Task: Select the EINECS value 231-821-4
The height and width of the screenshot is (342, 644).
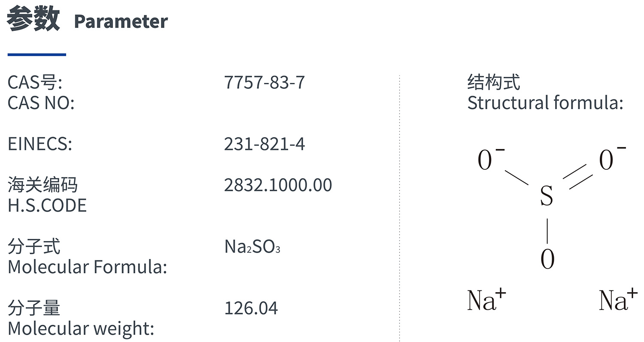Action: tap(264, 144)
